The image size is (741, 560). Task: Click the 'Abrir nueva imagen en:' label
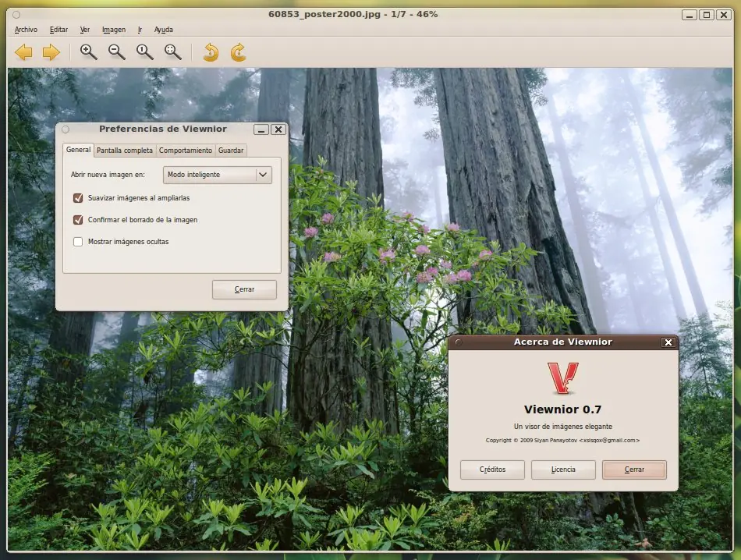click(108, 175)
